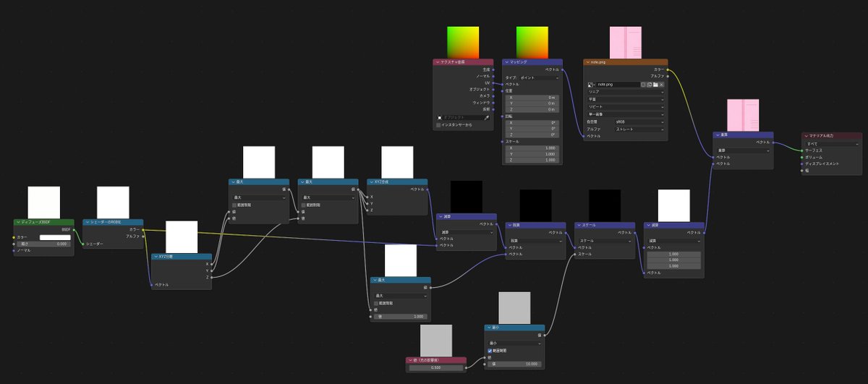Collapse the XYZ合成 node
Image resolution: width=868 pixels, height=384 pixels.
click(373, 182)
